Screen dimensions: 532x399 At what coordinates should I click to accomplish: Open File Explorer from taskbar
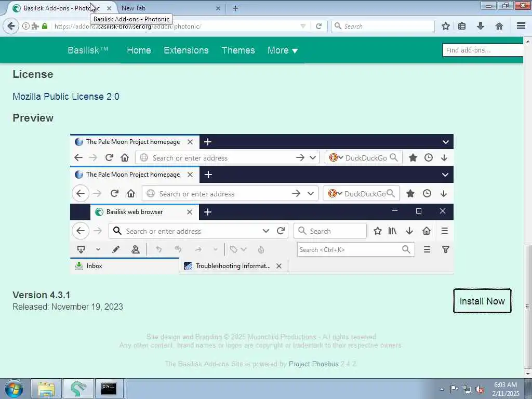pos(46,389)
